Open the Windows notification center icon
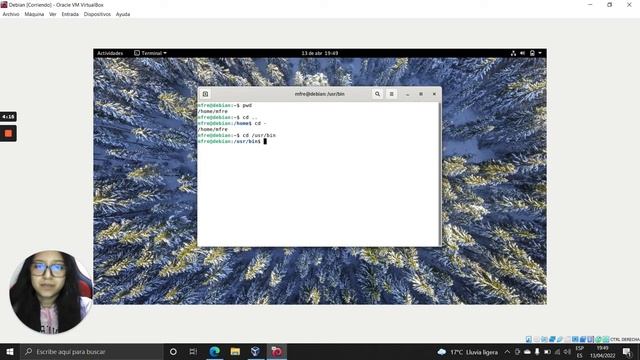The image size is (640, 360). click(627, 352)
